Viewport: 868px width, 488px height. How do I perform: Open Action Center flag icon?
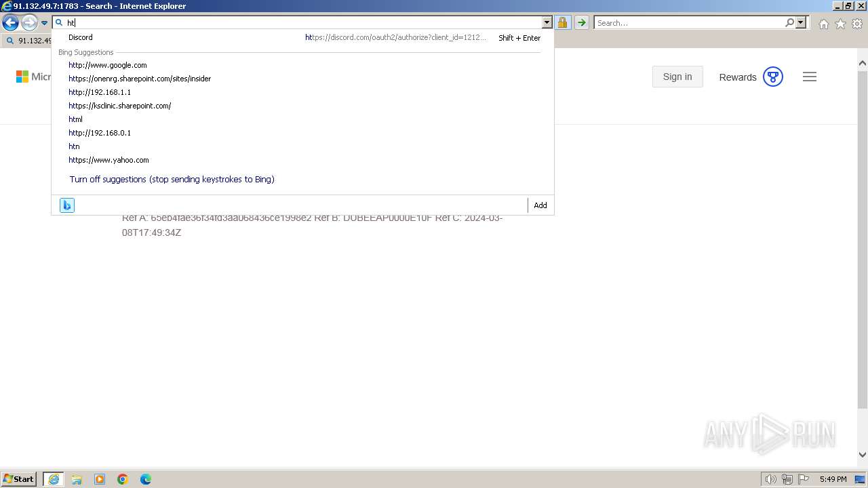(803, 479)
